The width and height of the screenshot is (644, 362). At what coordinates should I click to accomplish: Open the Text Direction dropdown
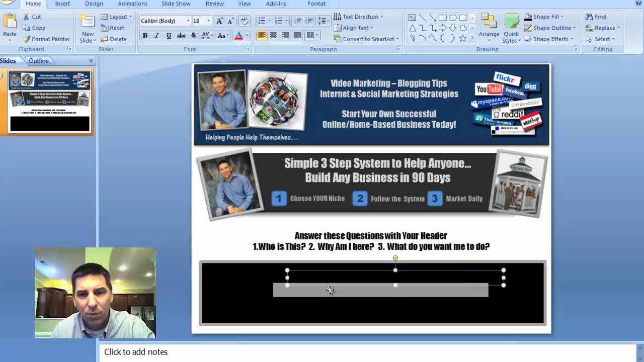(x=358, y=17)
